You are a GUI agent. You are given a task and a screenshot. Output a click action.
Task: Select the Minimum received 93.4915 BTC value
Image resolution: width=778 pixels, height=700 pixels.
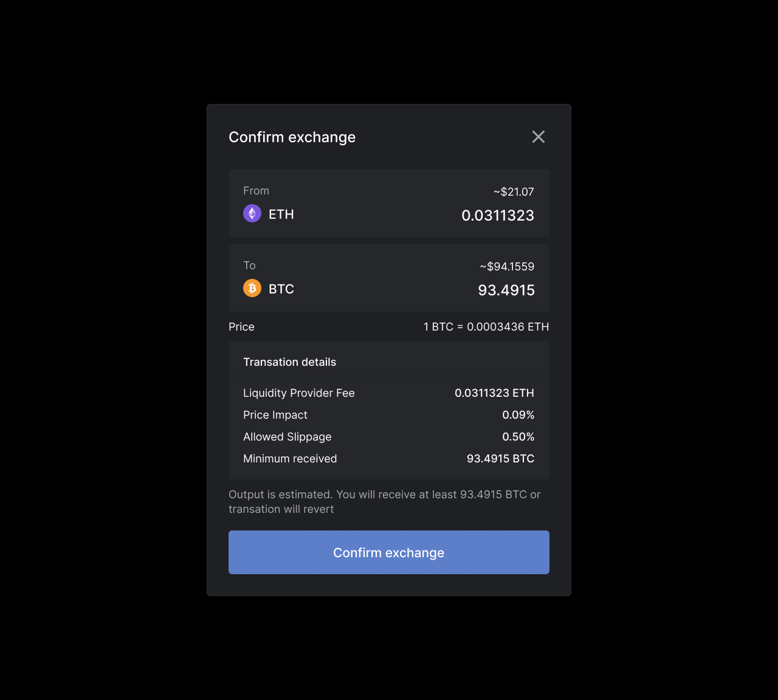point(501,458)
